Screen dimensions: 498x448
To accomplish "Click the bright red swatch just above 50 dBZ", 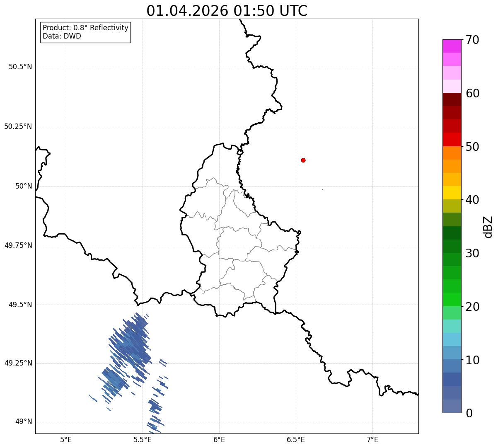I will (x=452, y=139).
